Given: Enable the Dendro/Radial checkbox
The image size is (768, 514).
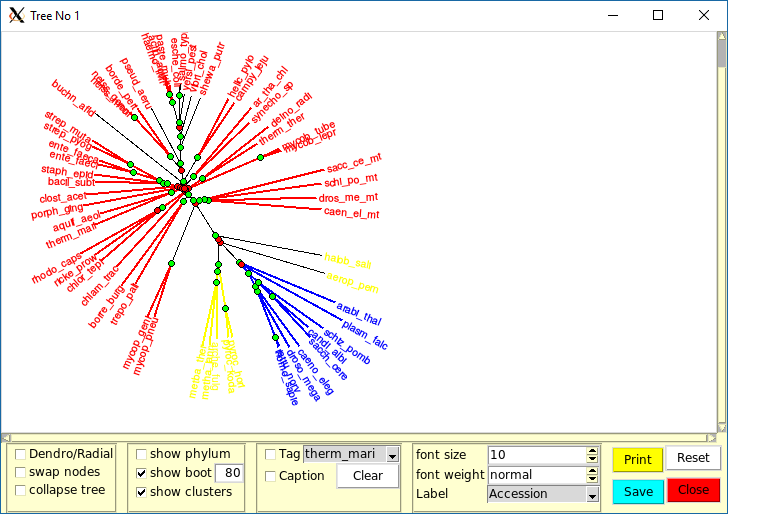Looking at the screenshot, I should (21, 454).
